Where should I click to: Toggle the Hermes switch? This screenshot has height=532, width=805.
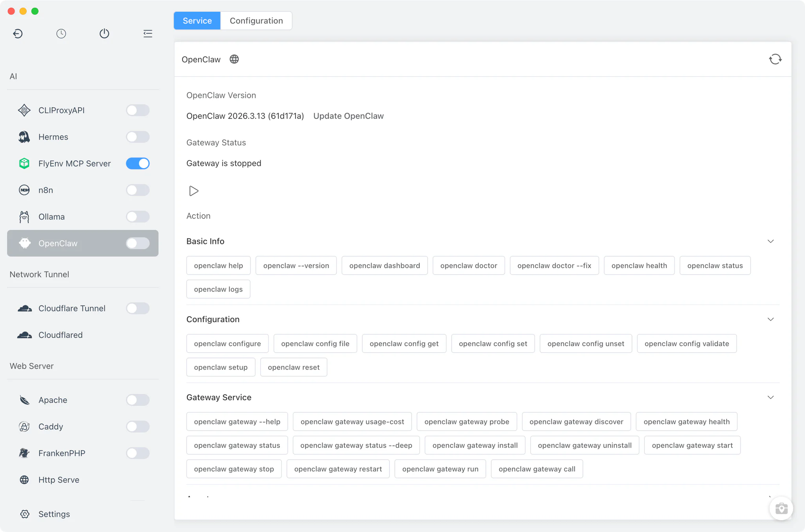click(x=138, y=137)
